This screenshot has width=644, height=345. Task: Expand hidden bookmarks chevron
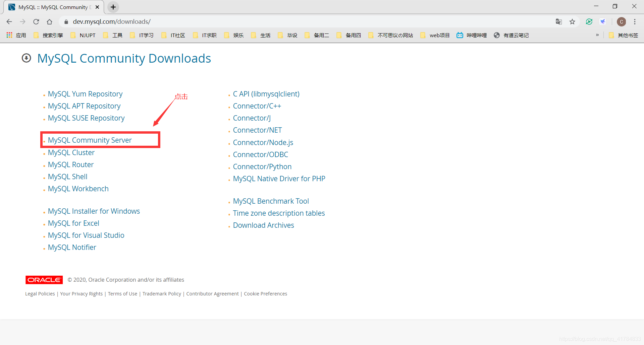click(597, 35)
